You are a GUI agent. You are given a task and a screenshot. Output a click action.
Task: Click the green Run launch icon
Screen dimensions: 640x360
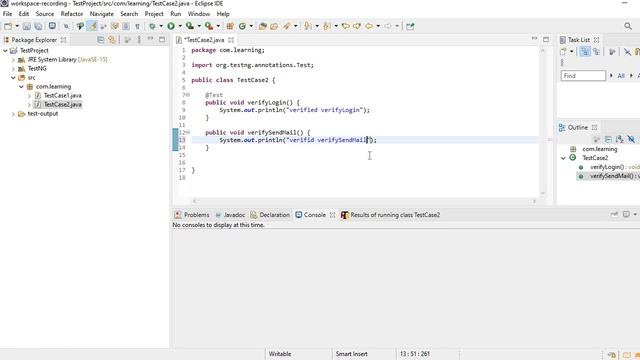tap(171, 26)
